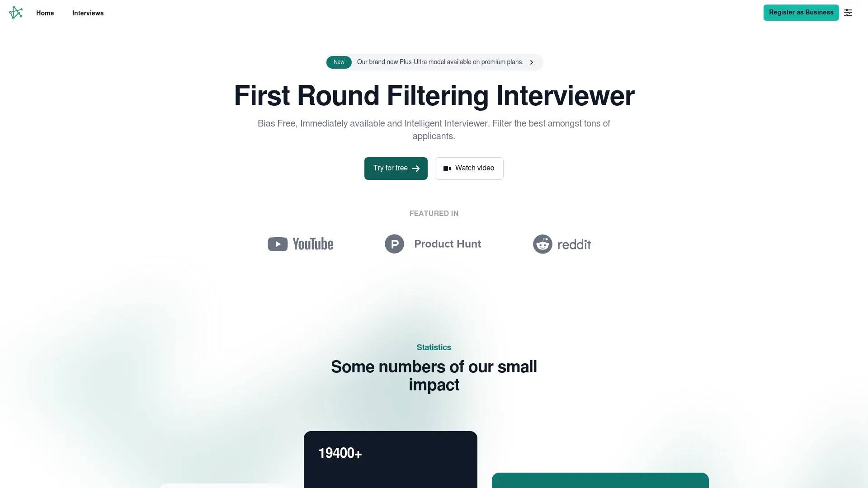Toggle the New badge on announcement banner
Viewport: 868px width, 488px height.
pyautogui.click(x=339, y=62)
